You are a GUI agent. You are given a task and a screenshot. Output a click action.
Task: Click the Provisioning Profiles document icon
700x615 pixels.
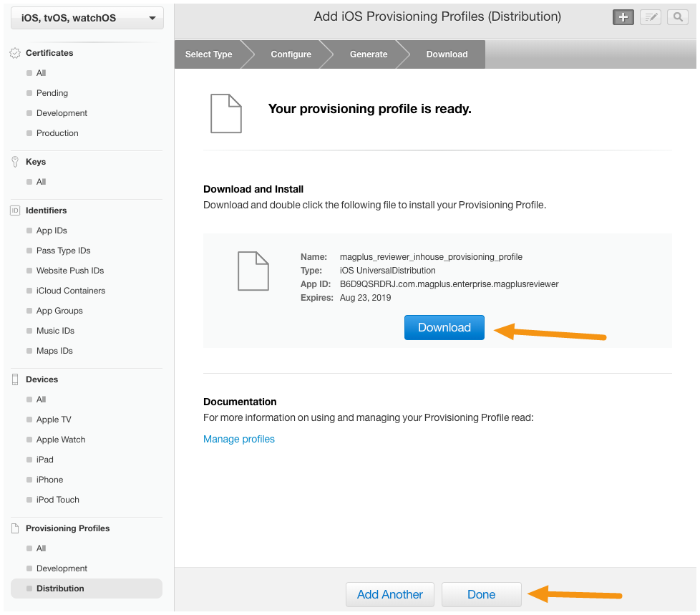coord(15,528)
